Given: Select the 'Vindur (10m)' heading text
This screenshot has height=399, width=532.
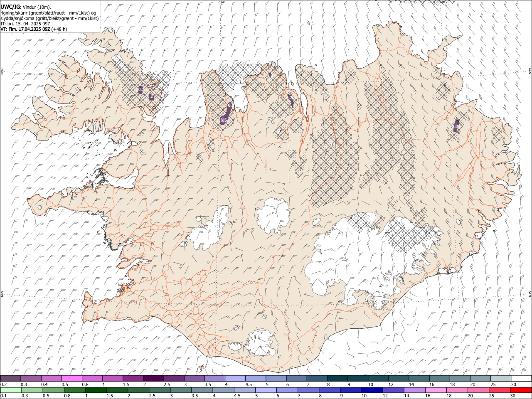Looking at the screenshot, I should coord(36,7).
